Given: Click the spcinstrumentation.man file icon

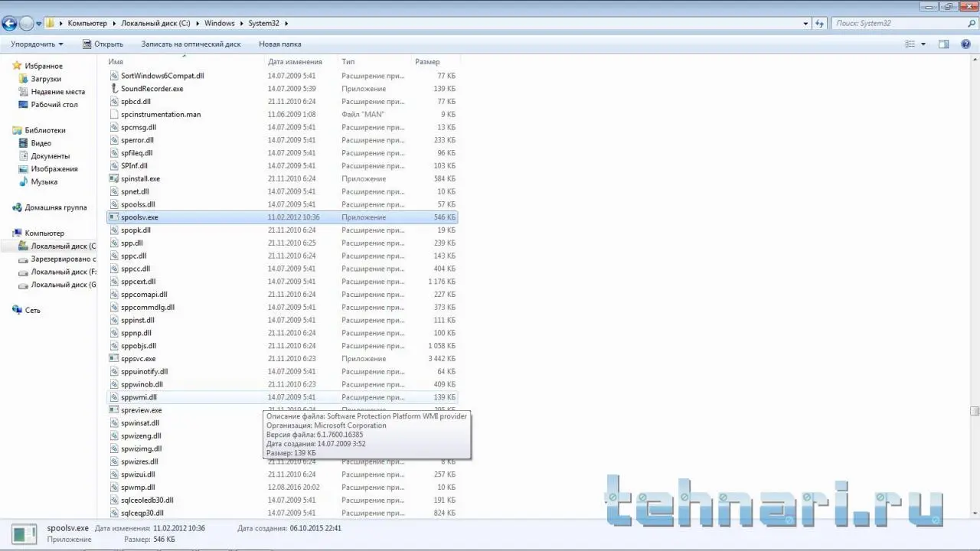Looking at the screenshot, I should pos(115,115).
